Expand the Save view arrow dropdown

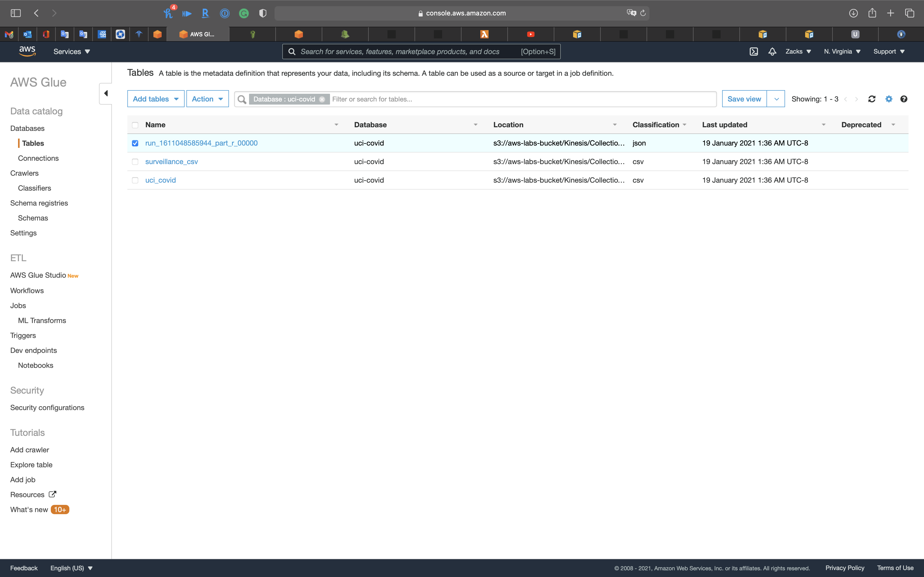pos(776,99)
